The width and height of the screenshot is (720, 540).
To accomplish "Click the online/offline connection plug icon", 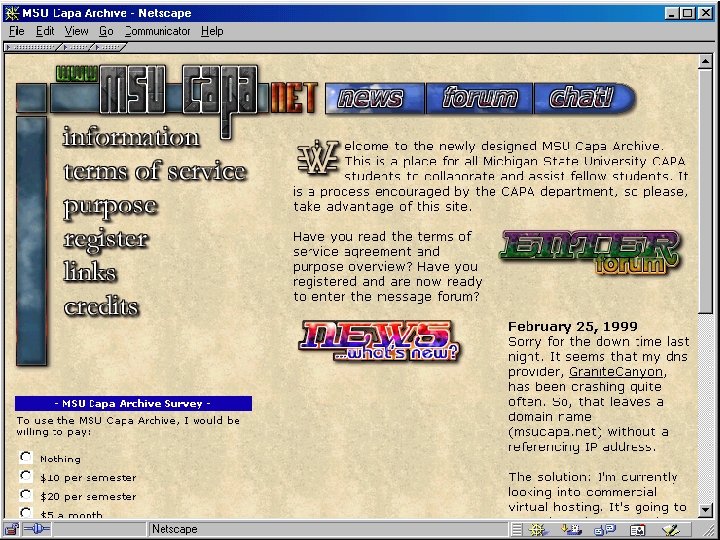I will [37, 529].
